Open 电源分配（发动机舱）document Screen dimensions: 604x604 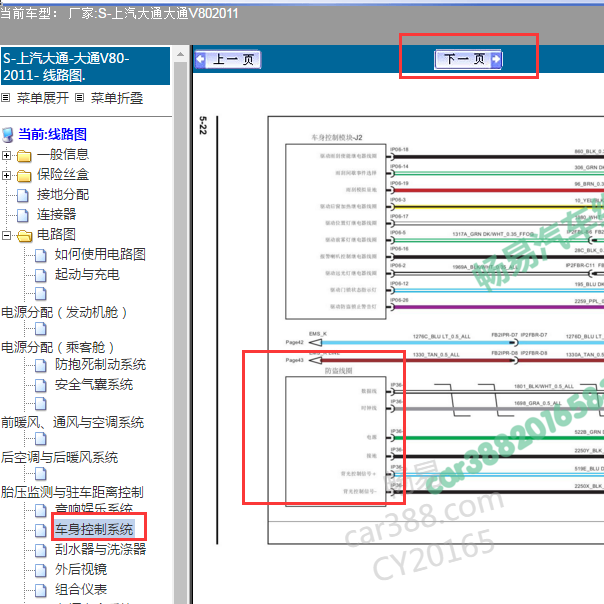[64, 312]
